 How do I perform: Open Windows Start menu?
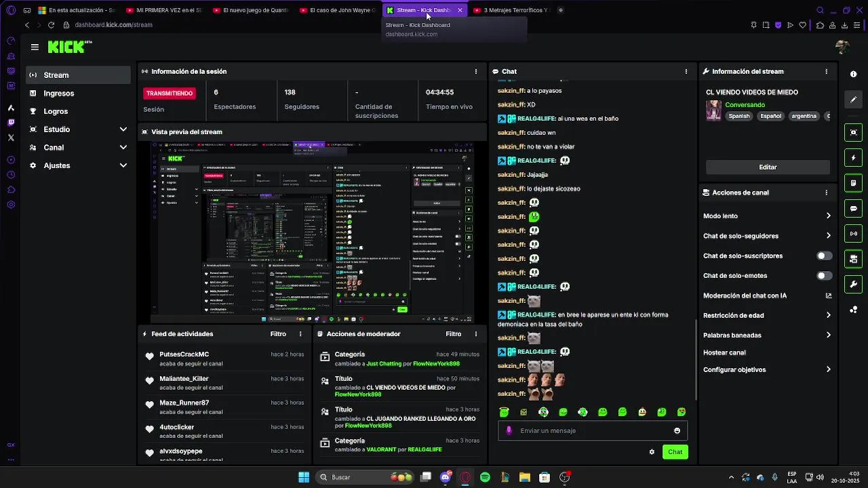pos(304,477)
